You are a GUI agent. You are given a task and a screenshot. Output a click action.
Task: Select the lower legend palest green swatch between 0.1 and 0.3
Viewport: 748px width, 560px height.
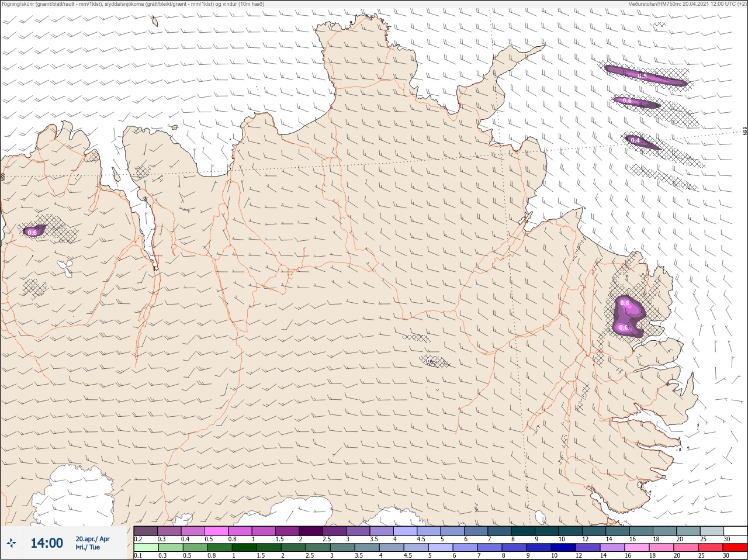tap(146, 548)
